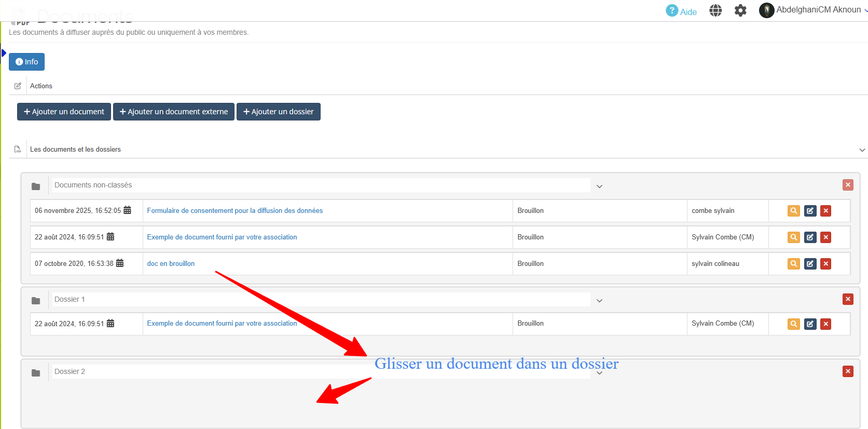Click the Ajouter un document button

[64, 112]
